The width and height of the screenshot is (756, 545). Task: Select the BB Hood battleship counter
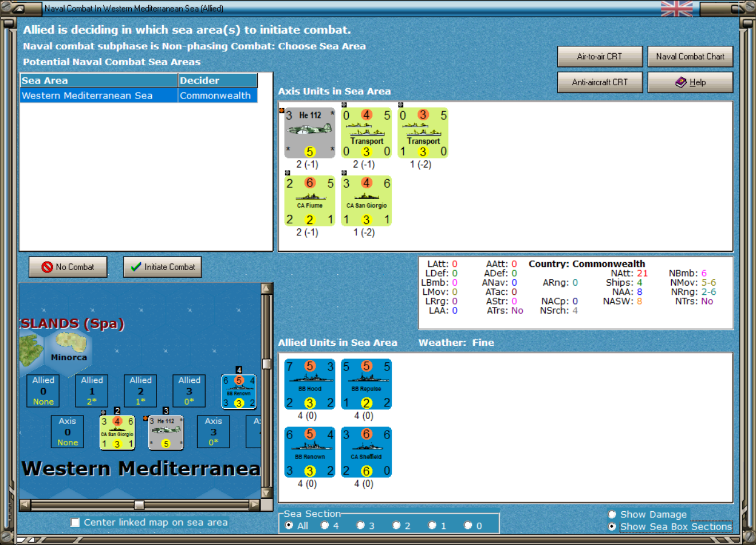point(310,384)
